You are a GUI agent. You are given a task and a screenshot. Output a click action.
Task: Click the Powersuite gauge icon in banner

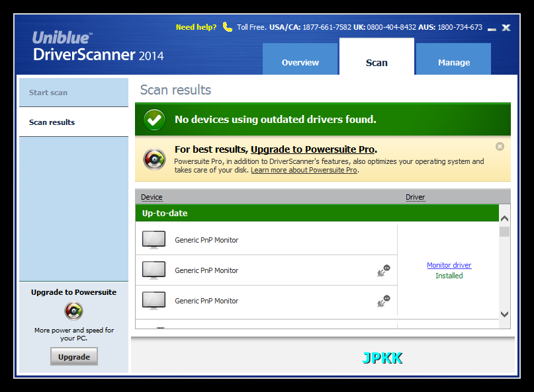[x=154, y=159]
